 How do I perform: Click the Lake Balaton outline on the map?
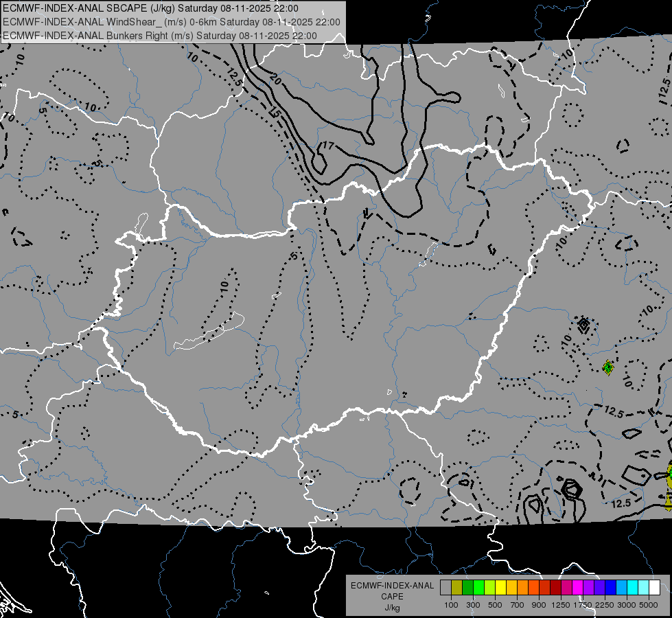pyautogui.click(x=209, y=332)
